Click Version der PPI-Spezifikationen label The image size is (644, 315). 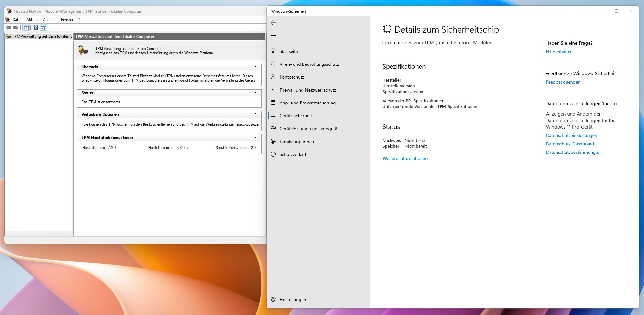(x=413, y=101)
